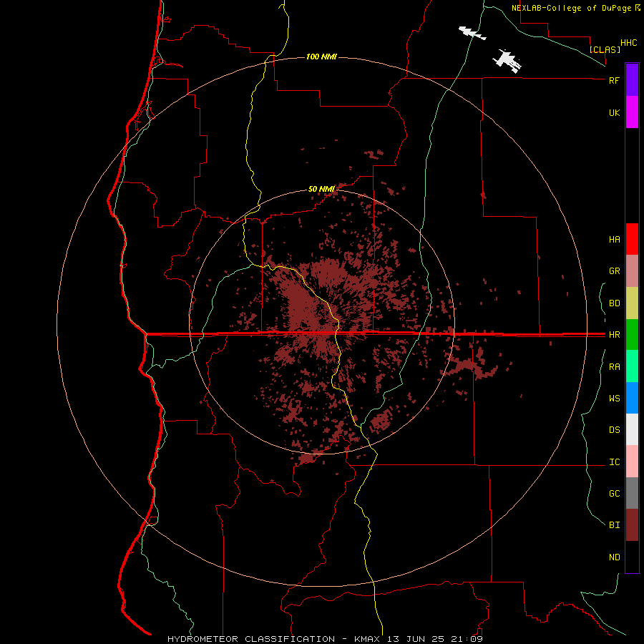644x644 pixels.
Task: Select the 'BD' legend label
Action: point(614,303)
